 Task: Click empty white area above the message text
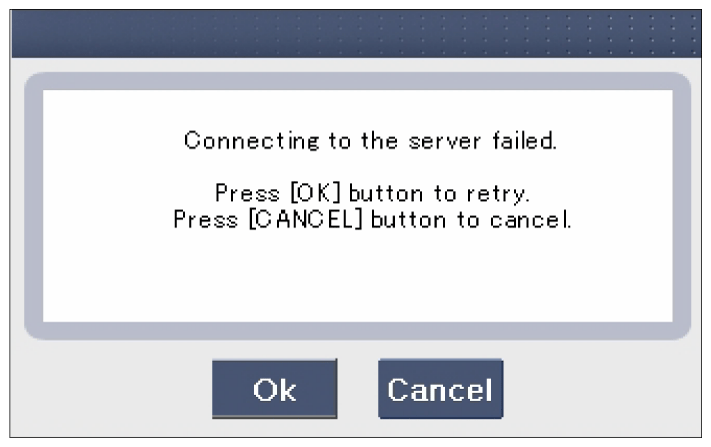357,109
